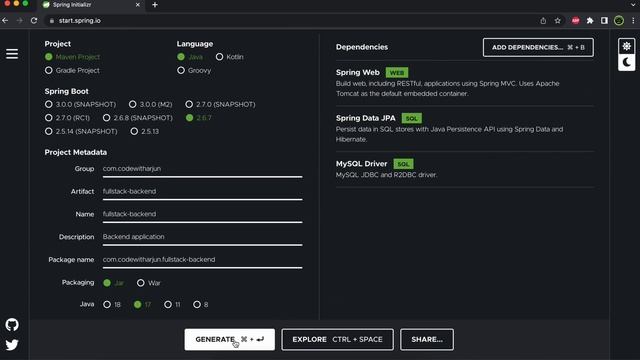Click the Group input field
640x360 pixels.
(x=202, y=169)
